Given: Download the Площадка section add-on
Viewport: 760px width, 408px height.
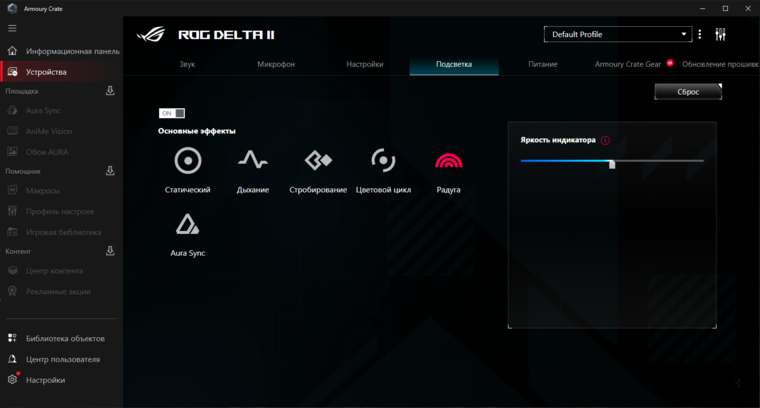Looking at the screenshot, I should pyautogui.click(x=110, y=91).
